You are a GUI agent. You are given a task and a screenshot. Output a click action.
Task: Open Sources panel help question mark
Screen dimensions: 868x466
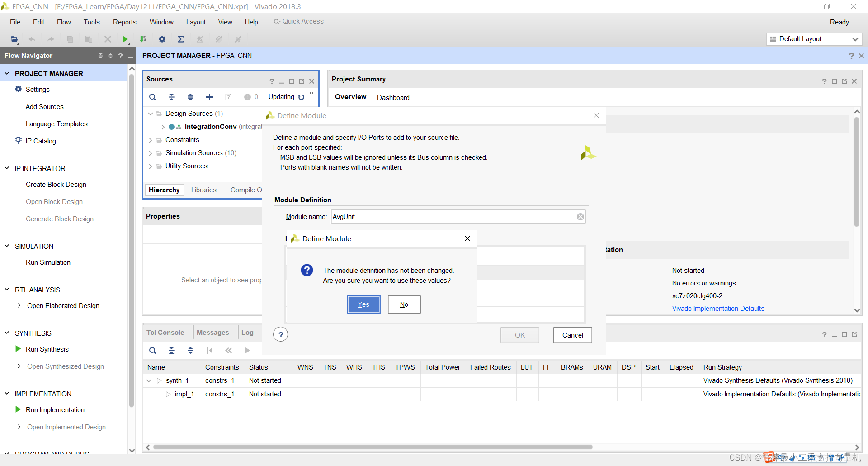point(272,81)
